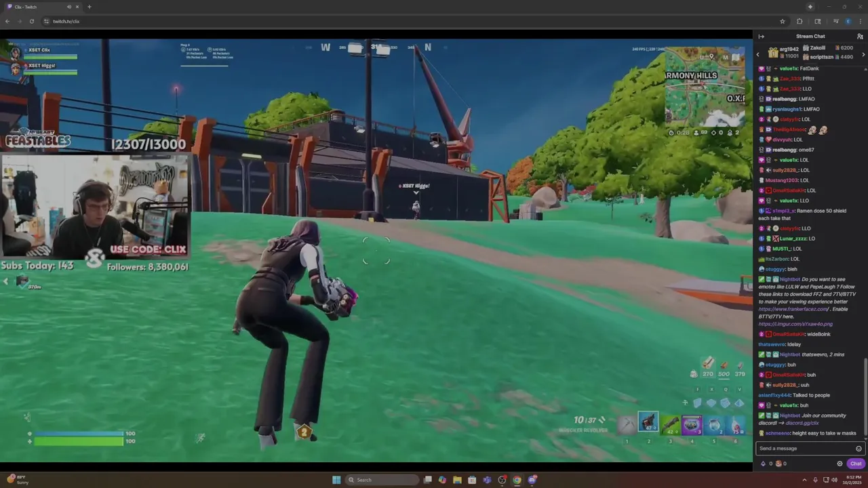Open the chat community users list
This screenshot has height=488, width=868.
(x=860, y=37)
